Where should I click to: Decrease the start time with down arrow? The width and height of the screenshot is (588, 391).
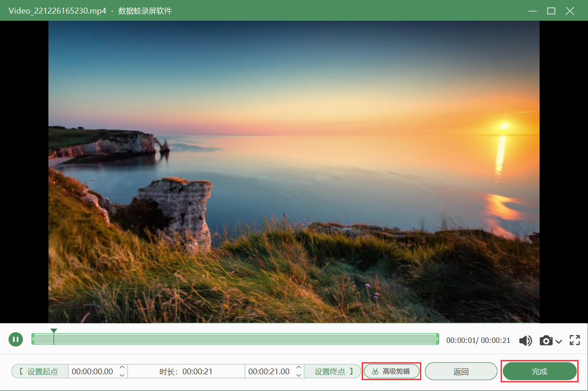click(x=122, y=375)
